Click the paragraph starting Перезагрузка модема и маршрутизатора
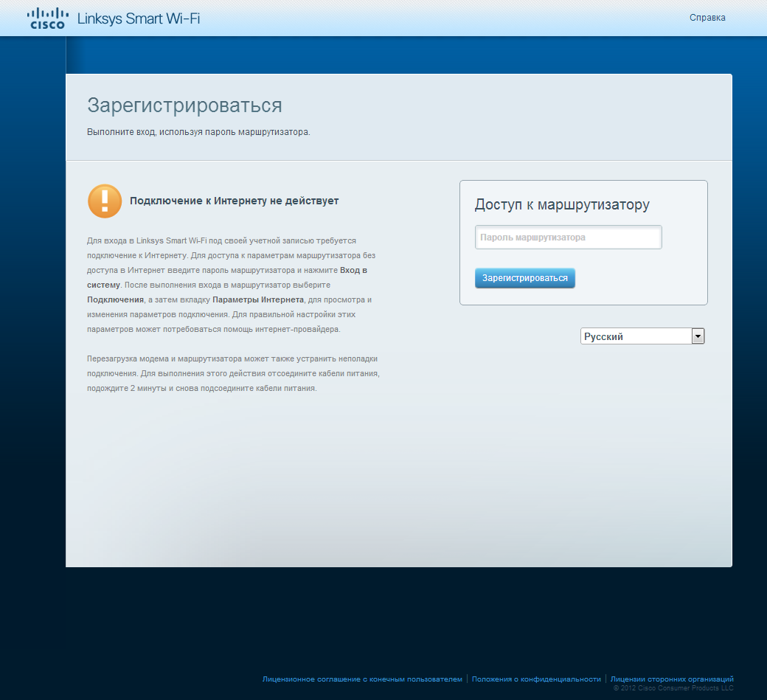 click(x=233, y=373)
